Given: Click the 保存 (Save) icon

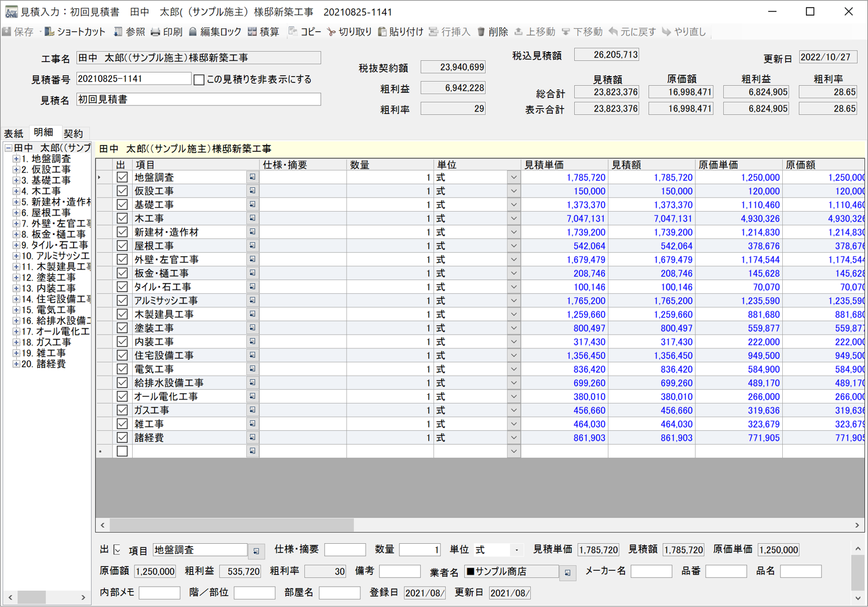Looking at the screenshot, I should [x=17, y=32].
